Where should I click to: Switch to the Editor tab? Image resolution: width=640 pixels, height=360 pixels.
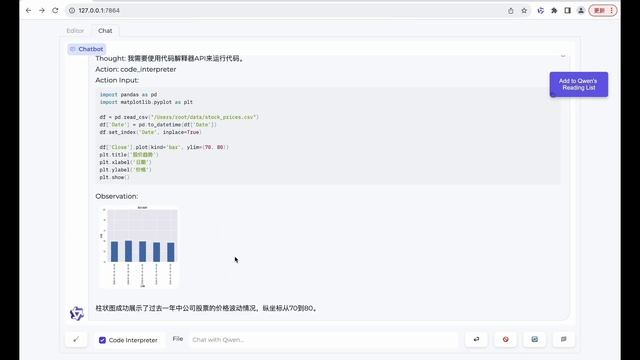point(75,31)
